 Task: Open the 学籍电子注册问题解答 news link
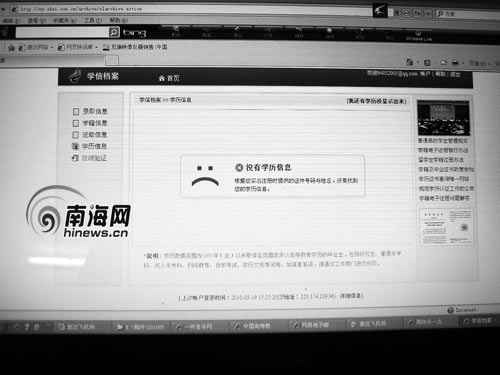point(444,198)
